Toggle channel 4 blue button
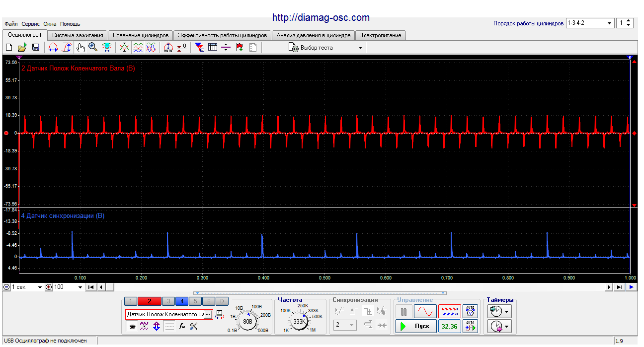644x347 pixels. click(x=182, y=301)
